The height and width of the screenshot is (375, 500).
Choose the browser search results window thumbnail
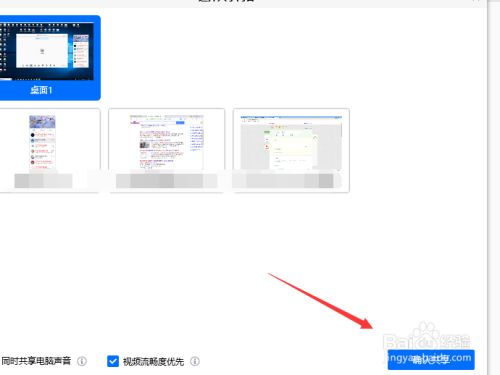166,150
